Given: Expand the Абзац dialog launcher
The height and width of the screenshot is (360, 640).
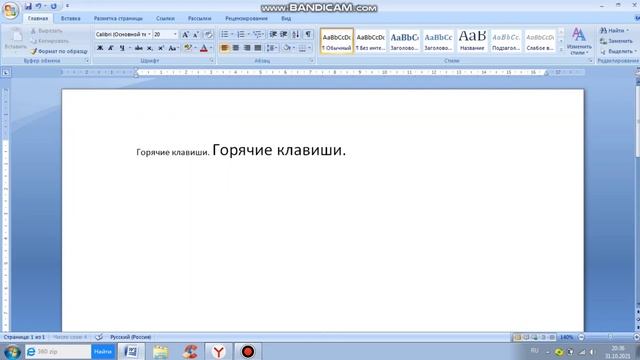Looking at the screenshot, I should (311, 60).
